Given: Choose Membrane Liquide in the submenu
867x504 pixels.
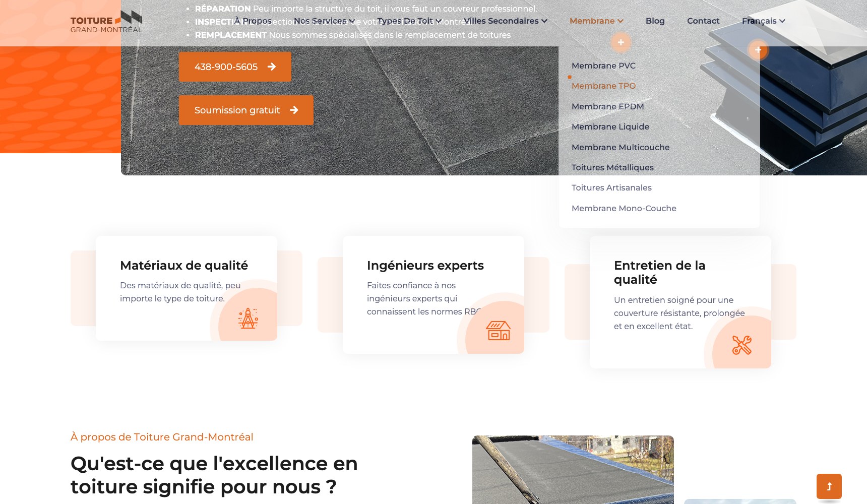Looking at the screenshot, I should [610, 127].
